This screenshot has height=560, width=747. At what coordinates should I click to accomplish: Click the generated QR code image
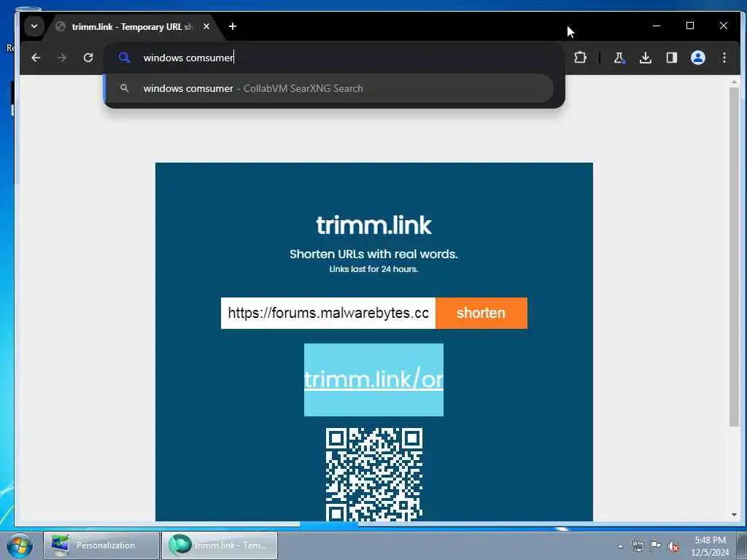374,474
